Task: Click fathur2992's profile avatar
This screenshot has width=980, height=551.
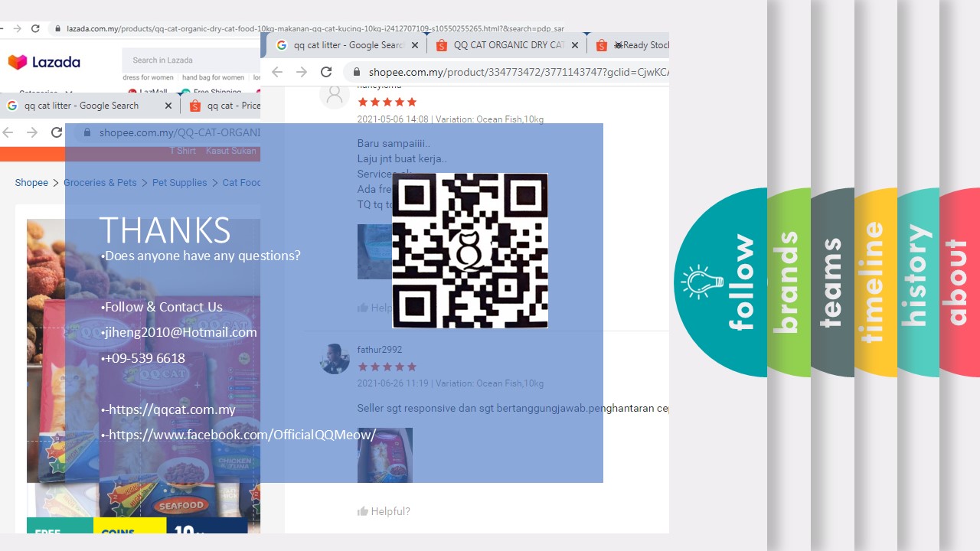Action: 334,359
